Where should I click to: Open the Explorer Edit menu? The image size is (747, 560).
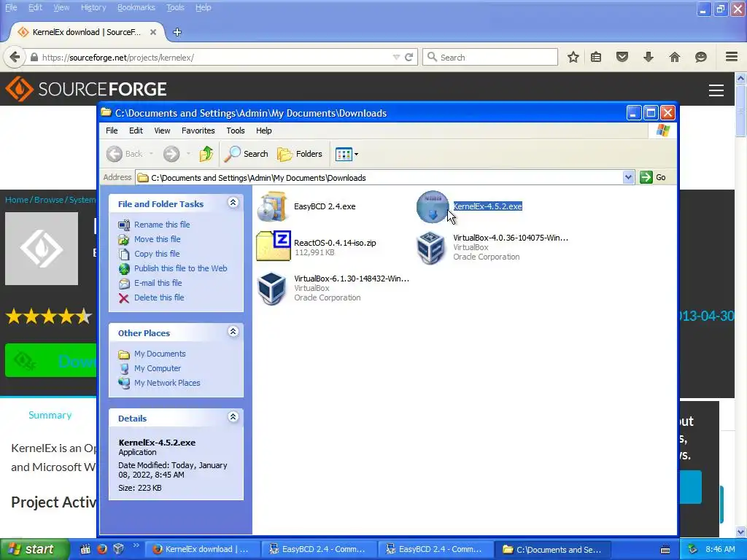[x=136, y=131]
